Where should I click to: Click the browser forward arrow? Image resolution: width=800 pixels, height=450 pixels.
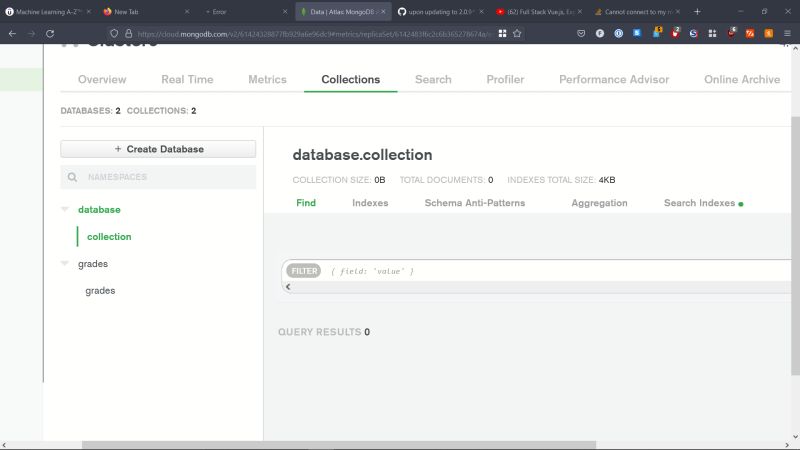coord(32,34)
